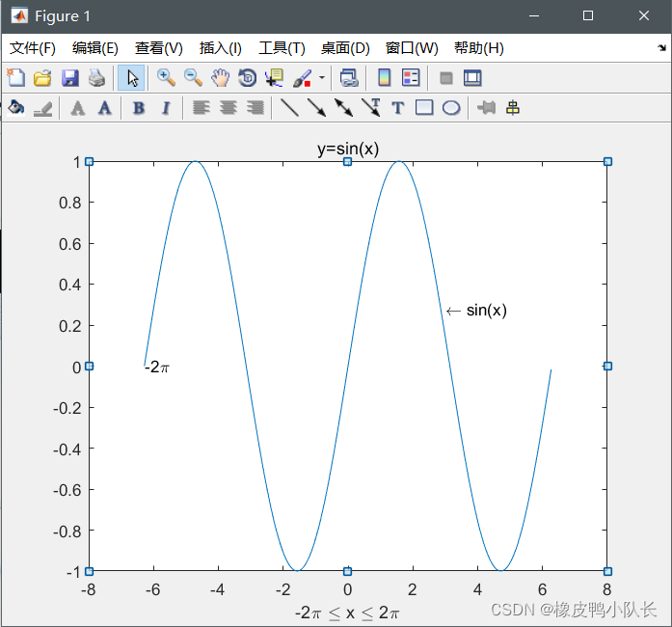Insert an Arrow annotation
Viewport: 672px width, 627px height.
click(316, 108)
